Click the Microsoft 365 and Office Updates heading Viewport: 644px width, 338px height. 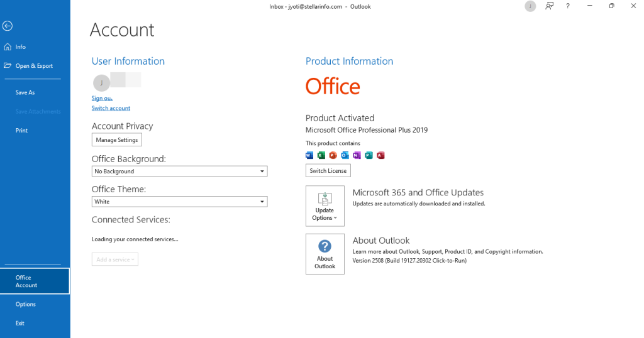click(418, 192)
